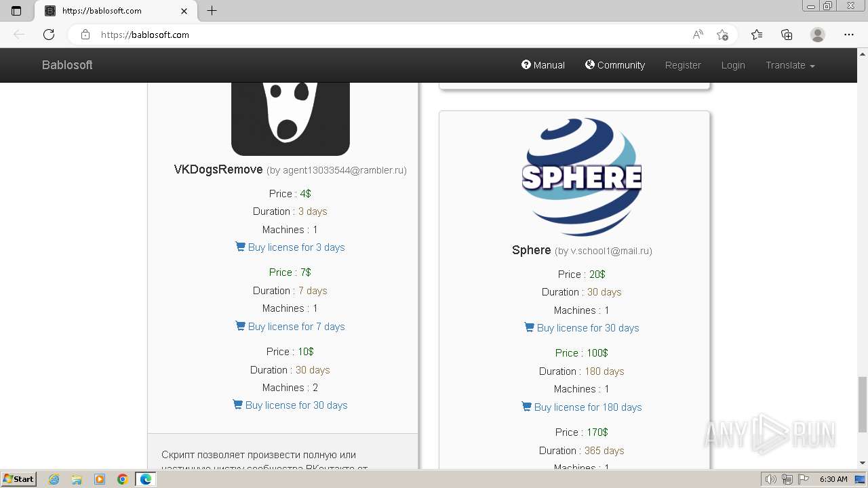The image size is (868, 488).
Task: Select 'Machines : 2' text
Action: tap(290, 388)
